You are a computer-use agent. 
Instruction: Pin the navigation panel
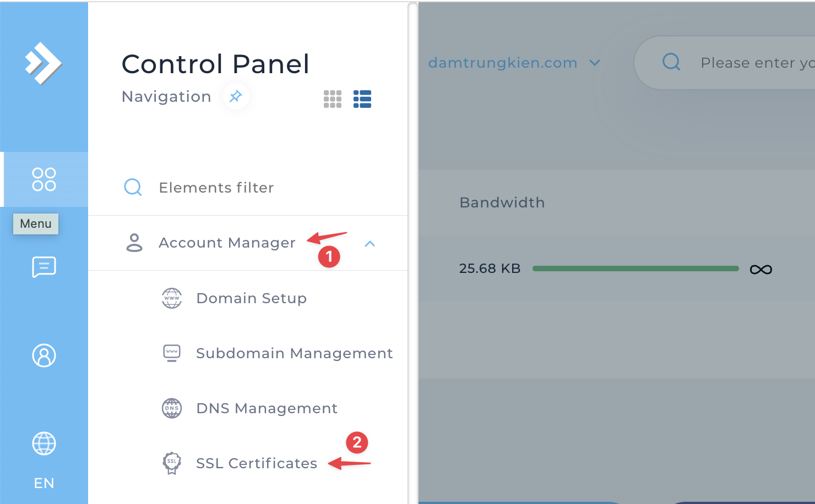[236, 96]
